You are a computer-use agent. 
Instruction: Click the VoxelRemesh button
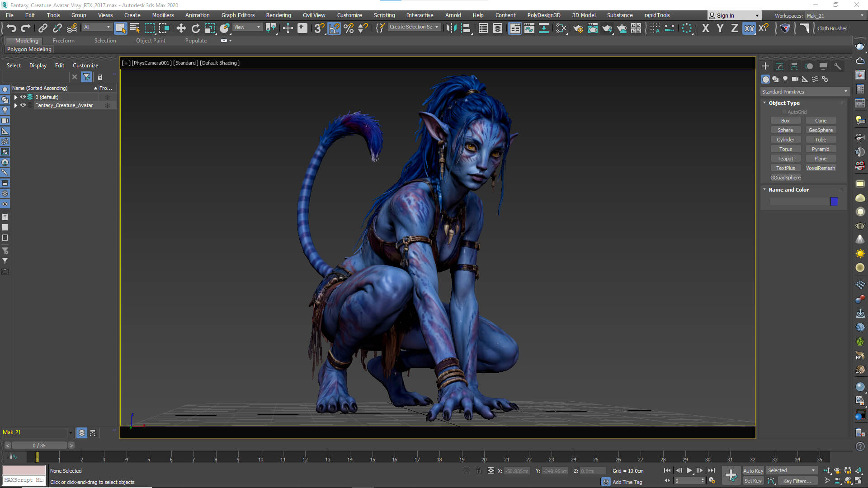pyautogui.click(x=821, y=168)
